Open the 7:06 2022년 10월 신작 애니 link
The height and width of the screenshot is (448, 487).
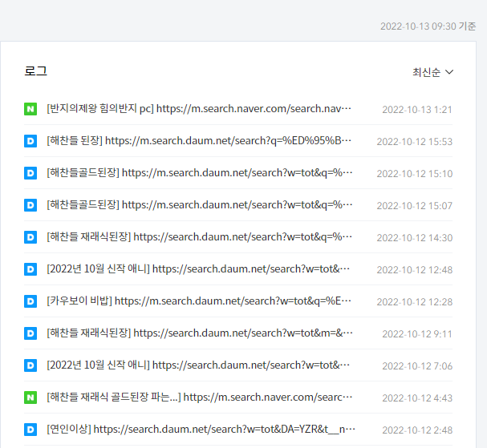click(198, 365)
